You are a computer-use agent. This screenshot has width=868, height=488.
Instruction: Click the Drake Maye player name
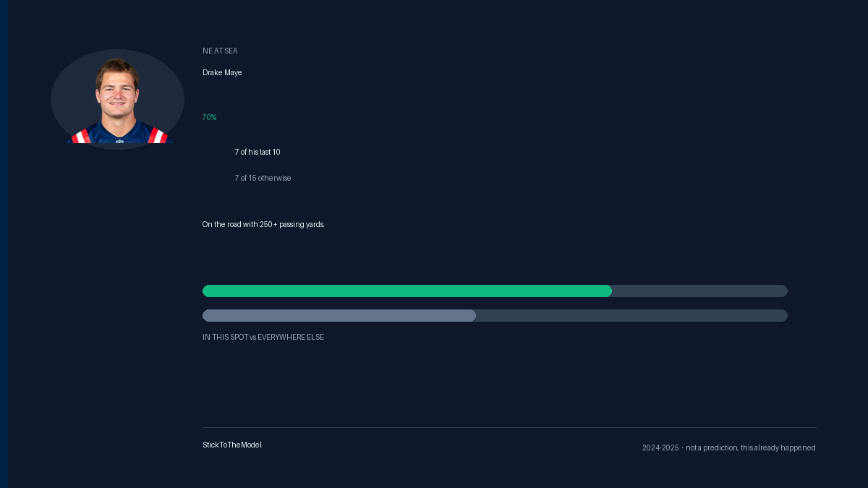[222, 72]
